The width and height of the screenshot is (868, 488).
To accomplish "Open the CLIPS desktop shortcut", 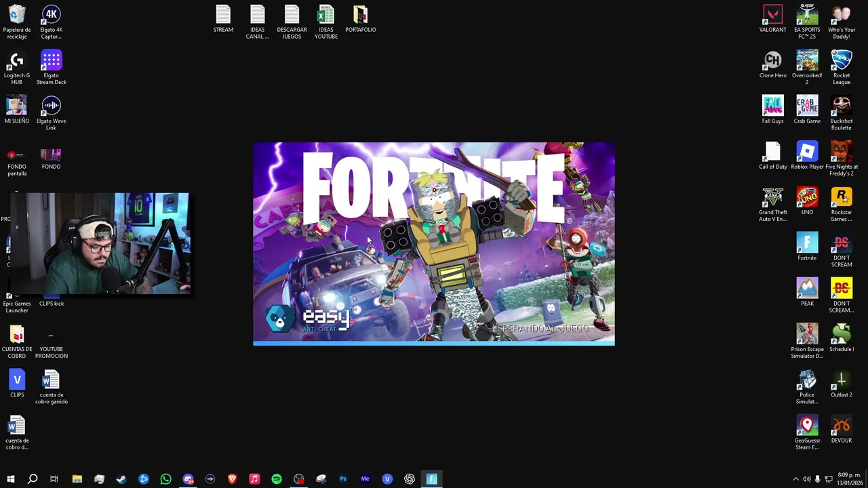I will [17, 383].
